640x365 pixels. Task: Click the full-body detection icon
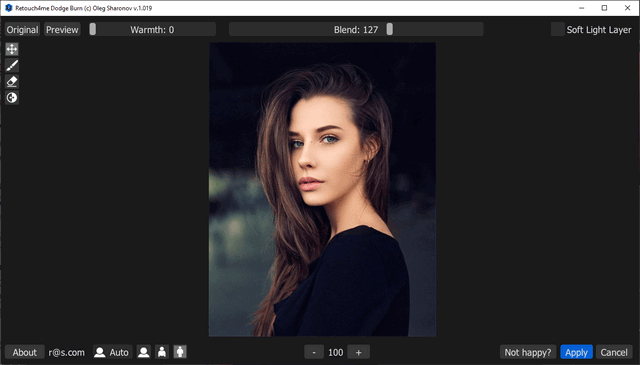pos(180,352)
